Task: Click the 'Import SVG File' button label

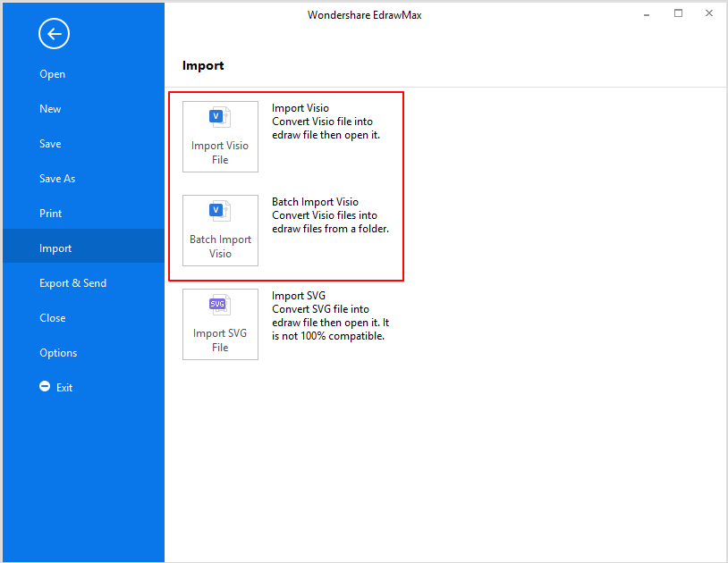Action: (220, 340)
